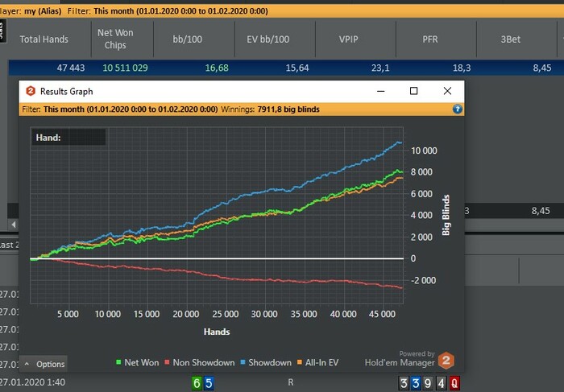Minimize the Results Graph window
The width and height of the screenshot is (564, 392).
coord(380,91)
